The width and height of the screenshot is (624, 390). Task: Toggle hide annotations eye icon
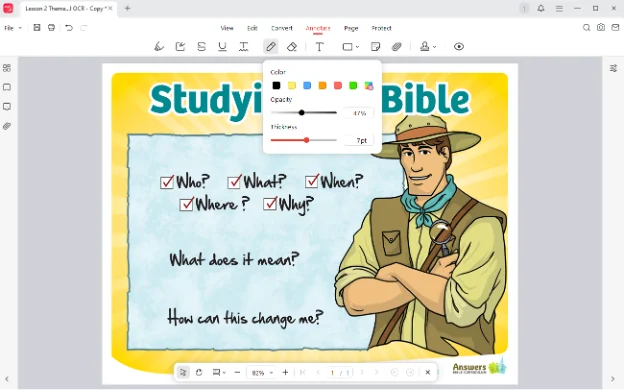click(458, 47)
